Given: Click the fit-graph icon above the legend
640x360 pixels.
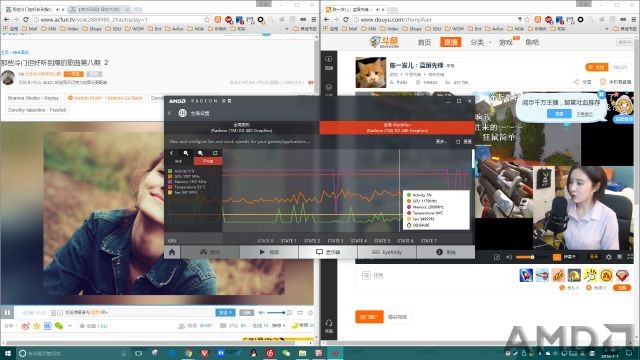Looking at the screenshot, I should 215,153.
